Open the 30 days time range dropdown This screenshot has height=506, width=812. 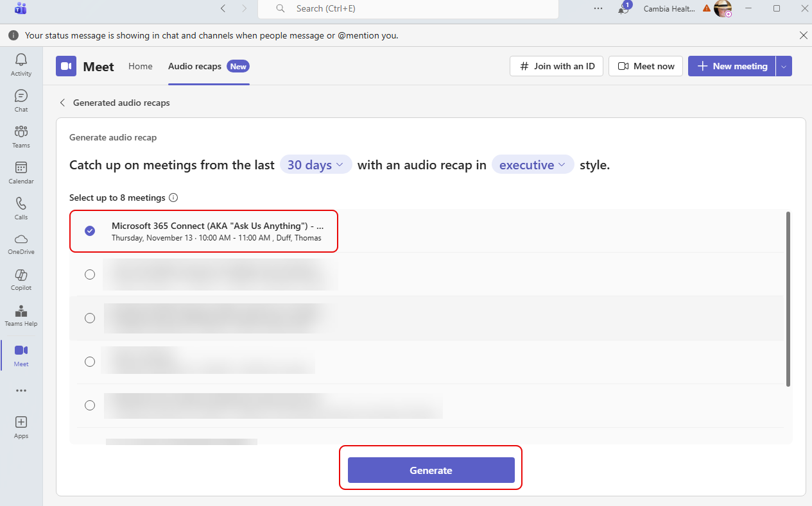click(x=315, y=164)
